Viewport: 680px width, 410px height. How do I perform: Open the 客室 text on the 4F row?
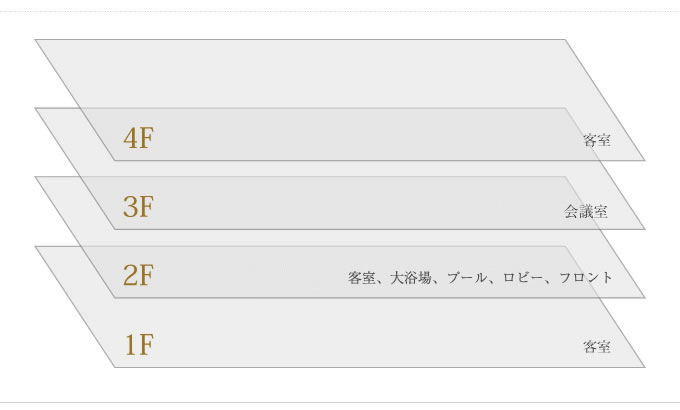(x=597, y=140)
